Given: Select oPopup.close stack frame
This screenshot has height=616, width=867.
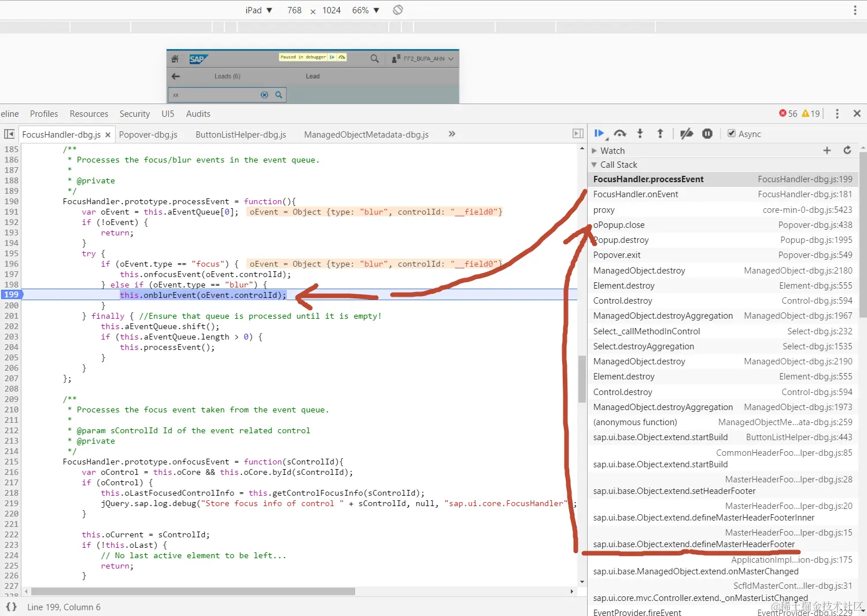Looking at the screenshot, I should (x=722, y=225).
